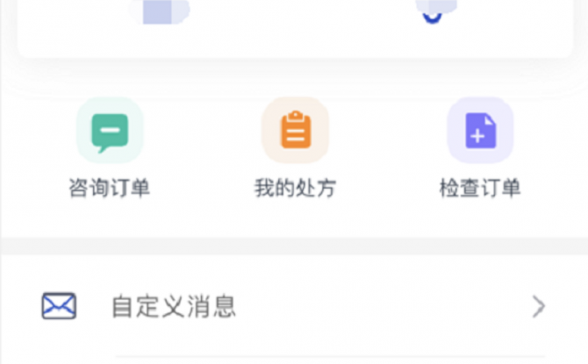This screenshot has width=588, height=364.
Task: Select the 咨询订单 label
Action: (x=110, y=188)
